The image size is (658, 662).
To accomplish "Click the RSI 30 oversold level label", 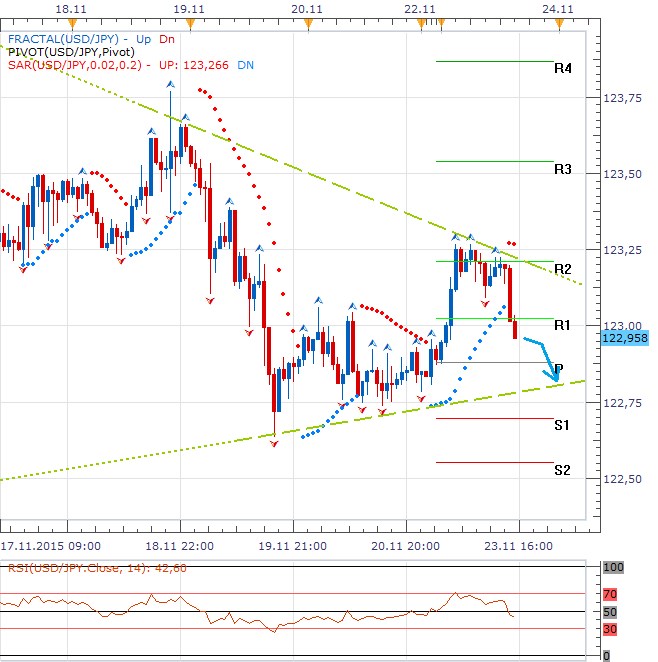I will point(610,629).
